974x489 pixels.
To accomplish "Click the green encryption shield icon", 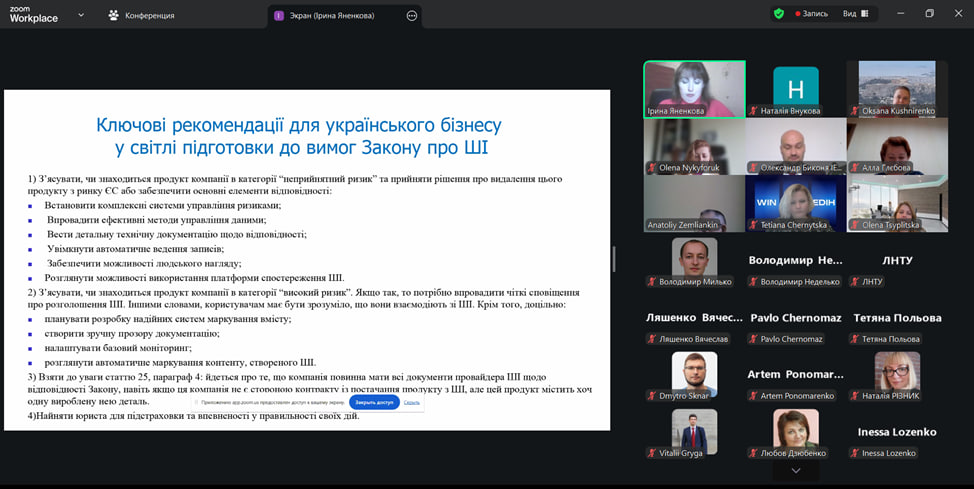I will click(778, 14).
